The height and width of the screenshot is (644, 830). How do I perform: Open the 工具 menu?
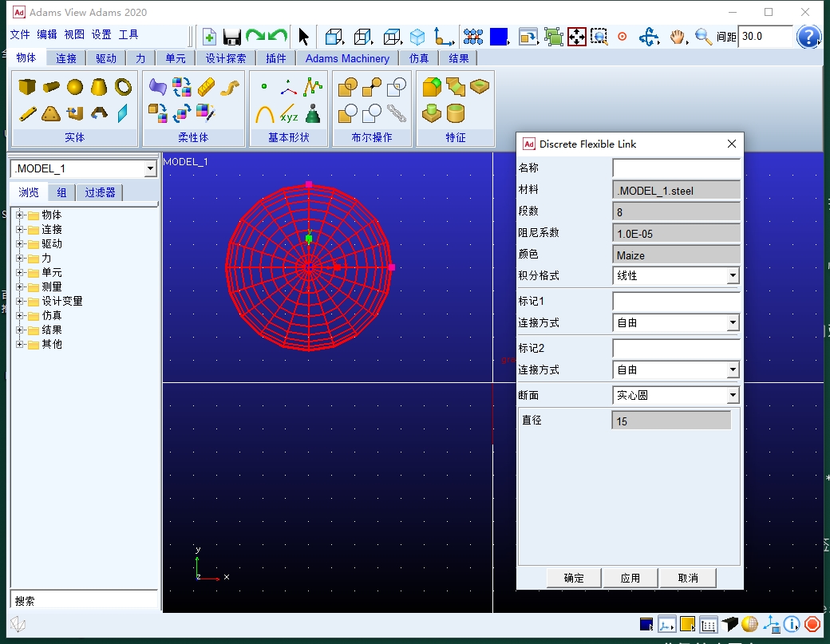pos(128,35)
